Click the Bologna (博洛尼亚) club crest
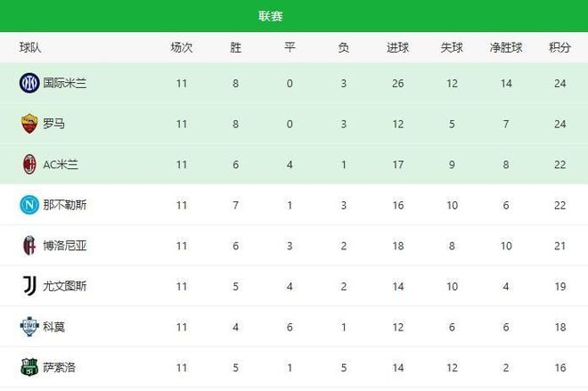Image resolution: width=588 pixels, height=391 pixels. pyautogui.click(x=29, y=246)
